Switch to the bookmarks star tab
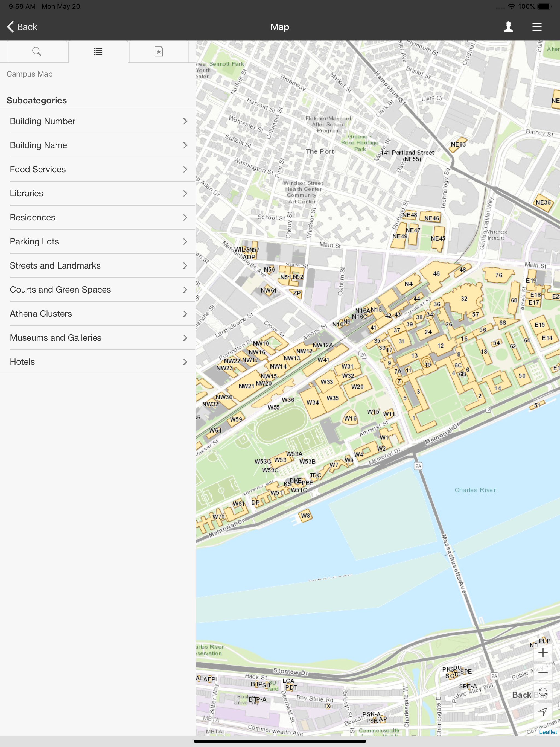The width and height of the screenshot is (560, 747). pyautogui.click(x=159, y=51)
